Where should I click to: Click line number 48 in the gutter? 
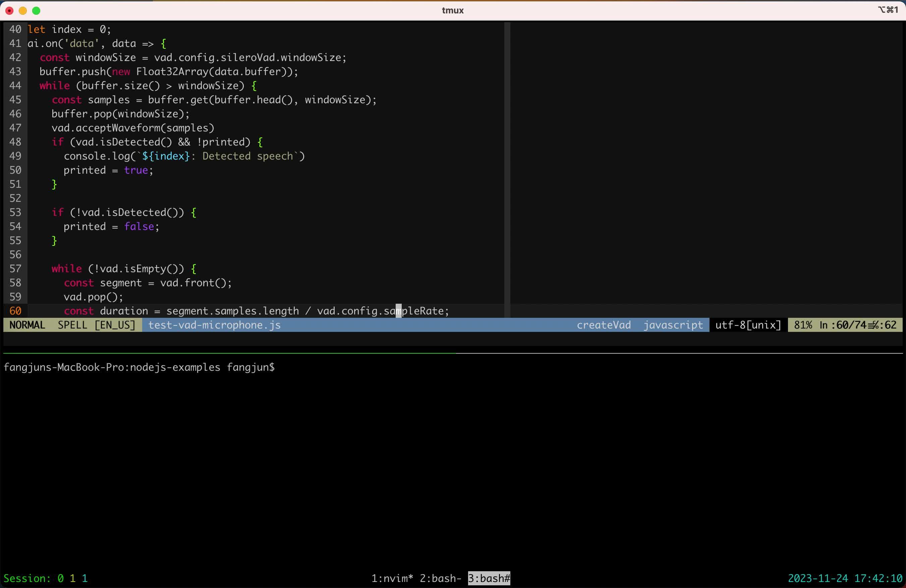[15, 142]
